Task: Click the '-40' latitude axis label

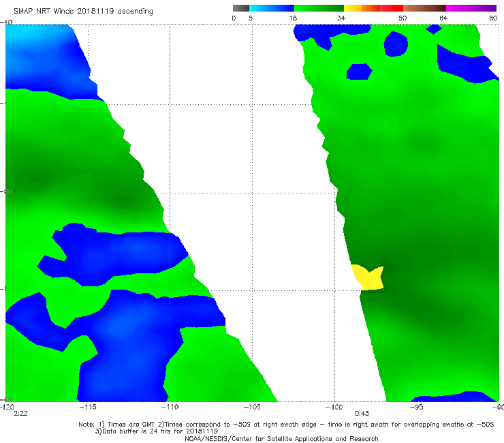Action: click(x=6, y=22)
